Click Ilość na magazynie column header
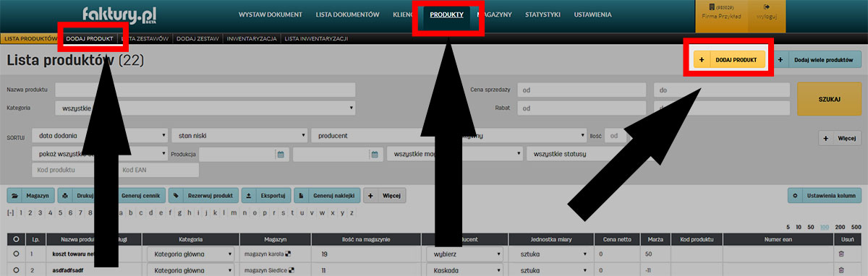868x276 pixels. pyautogui.click(x=365, y=239)
